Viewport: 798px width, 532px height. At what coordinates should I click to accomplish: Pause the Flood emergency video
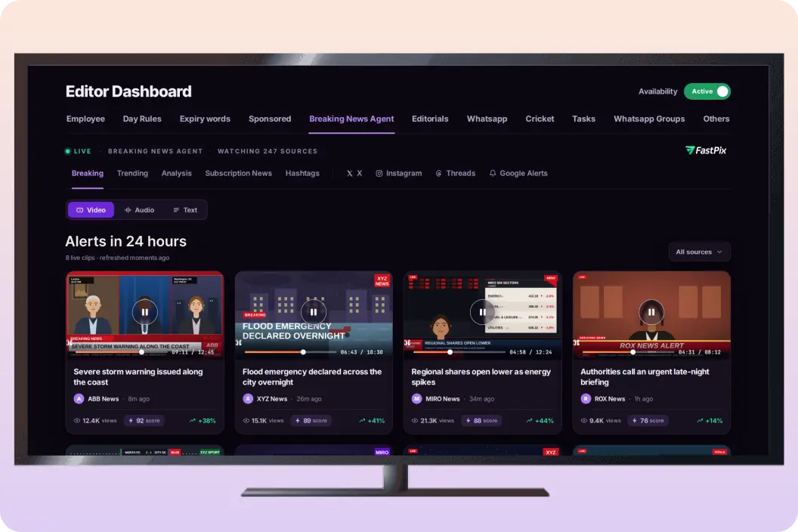point(314,312)
